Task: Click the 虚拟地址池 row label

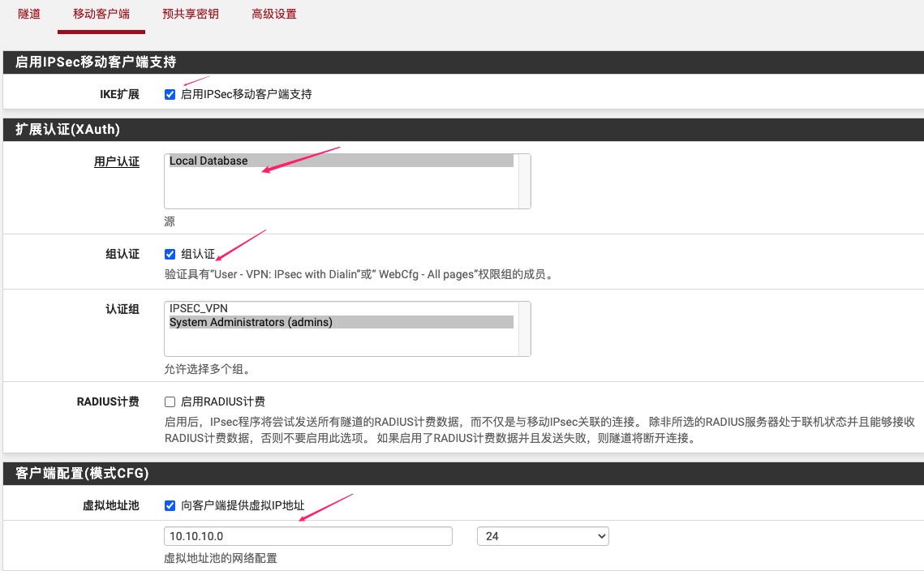Action: (x=111, y=506)
